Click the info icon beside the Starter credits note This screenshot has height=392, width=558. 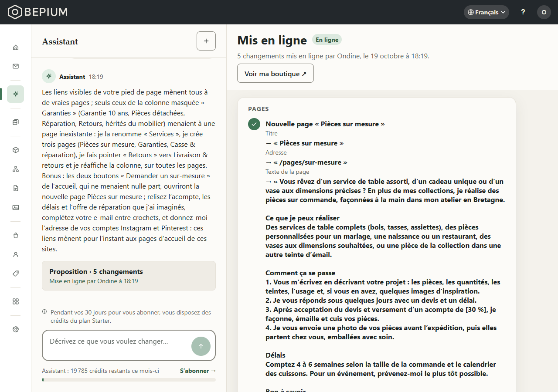[44, 312]
